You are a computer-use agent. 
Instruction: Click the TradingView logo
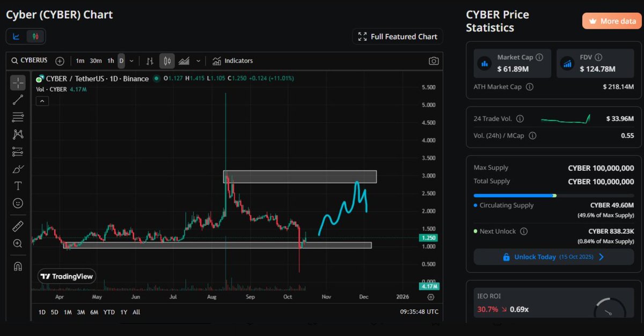point(67,277)
